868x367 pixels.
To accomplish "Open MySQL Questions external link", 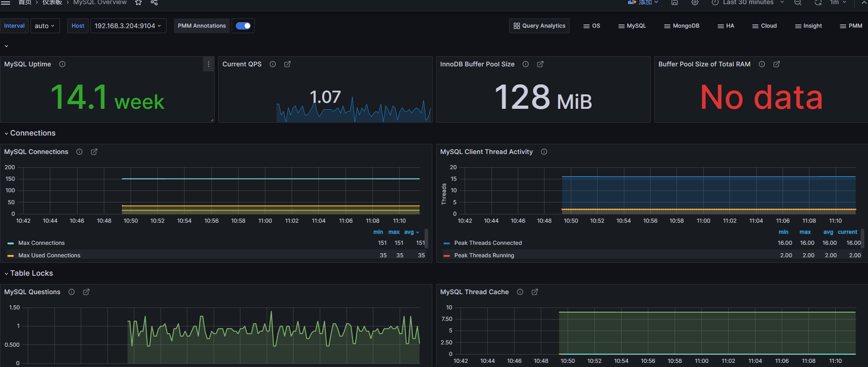I will pos(86,292).
